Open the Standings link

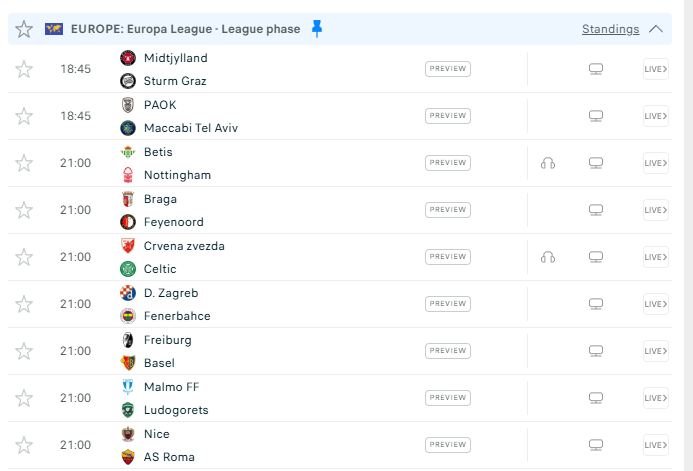pos(610,29)
